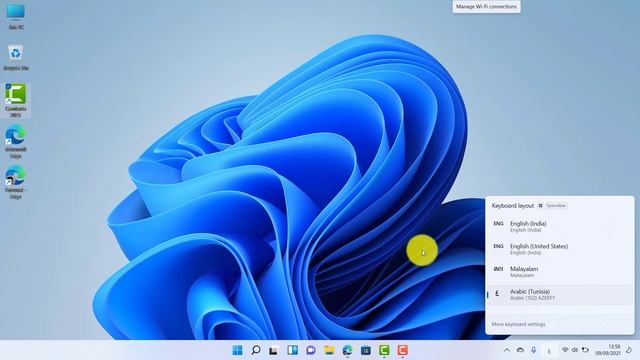Screen dimensions: 640x360
Task: Select English (United States) keyboard layout
Action: (560, 249)
